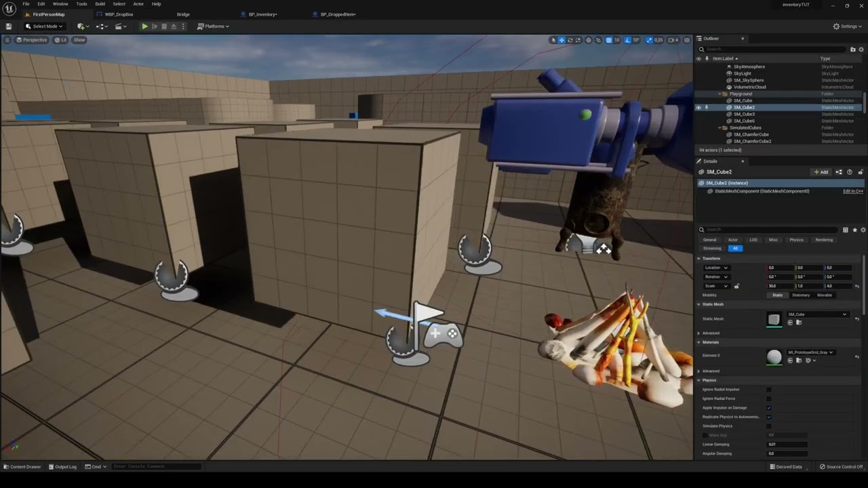Select SM_ChamferCube2 in the Outliner
This screenshot has height=488, width=868.
[753, 141]
